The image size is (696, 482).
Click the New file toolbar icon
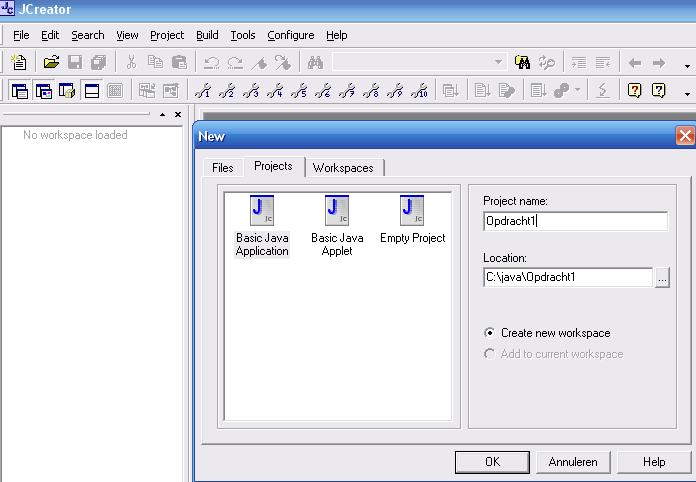coord(19,63)
